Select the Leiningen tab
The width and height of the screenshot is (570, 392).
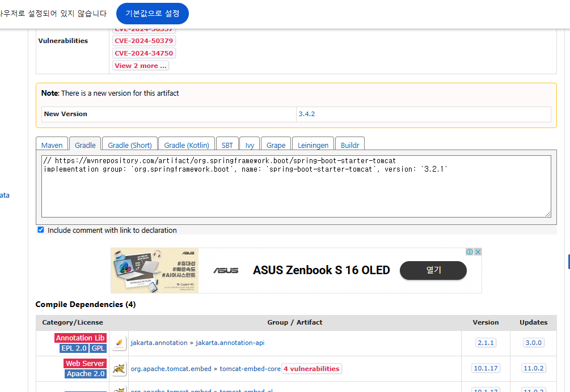[313, 145]
